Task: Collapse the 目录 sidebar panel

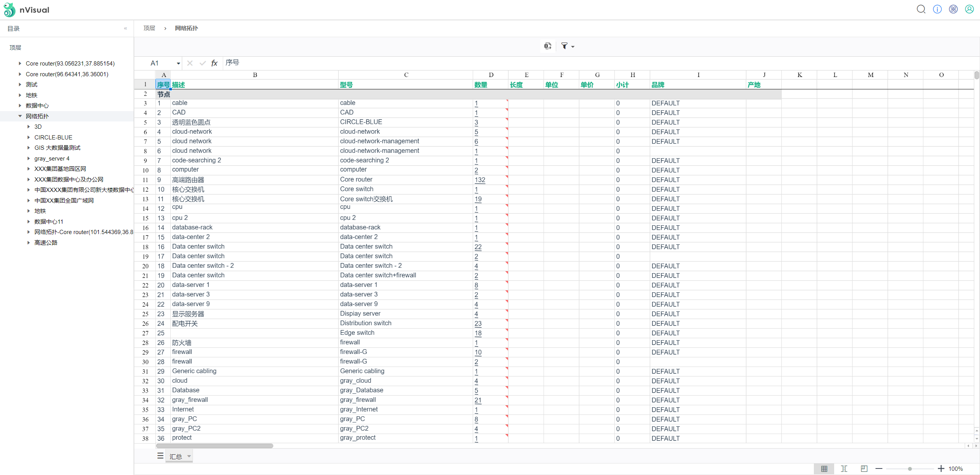Action: pos(126,28)
